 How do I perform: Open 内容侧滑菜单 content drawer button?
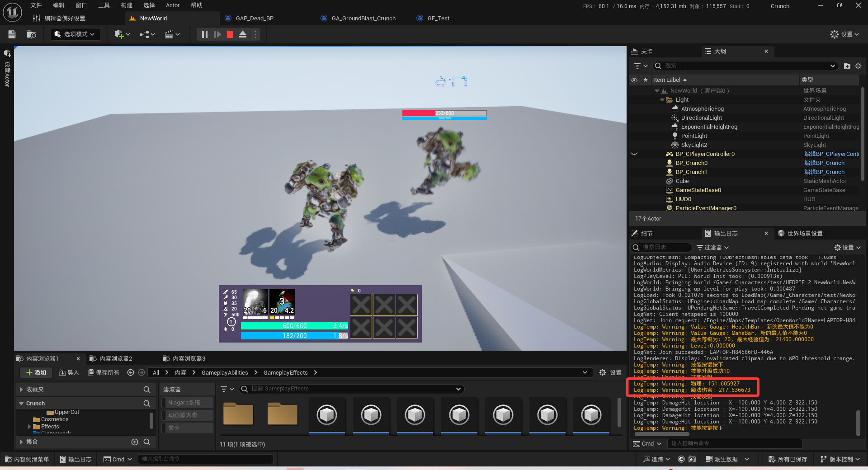tap(27, 459)
